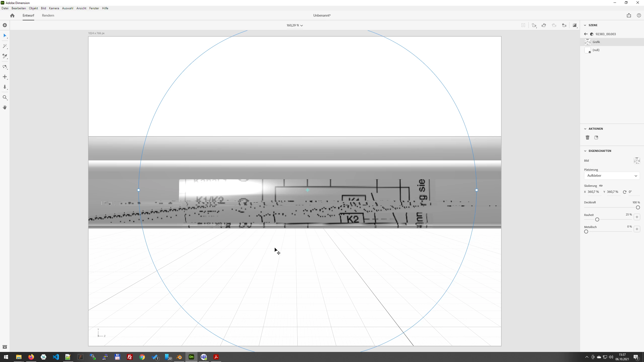The image size is (644, 362).
Task: Click the add content plus icon
Action: click(x=5, y=25)
